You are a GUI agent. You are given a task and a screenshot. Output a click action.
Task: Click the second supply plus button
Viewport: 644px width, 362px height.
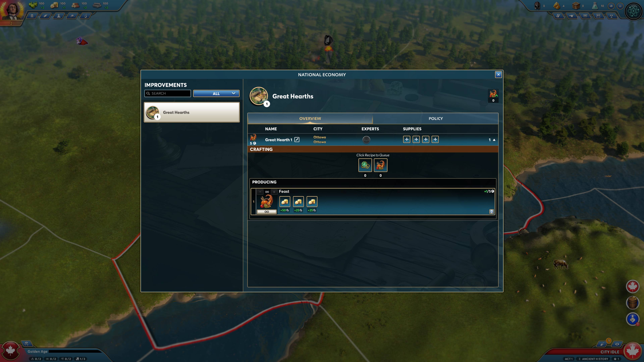click(416, 139)
